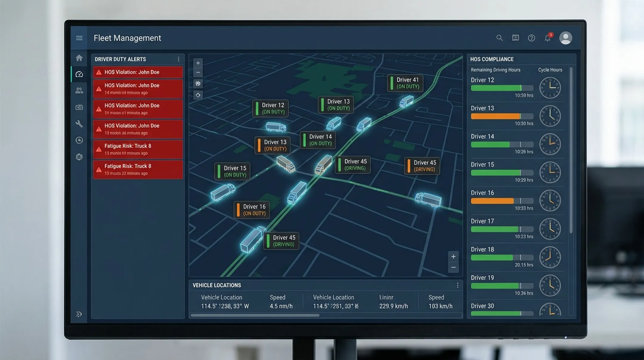Click the Vehicle Locations horizontal scrollbar
This screenshot has width=644, height=360.
click(255, 315)
